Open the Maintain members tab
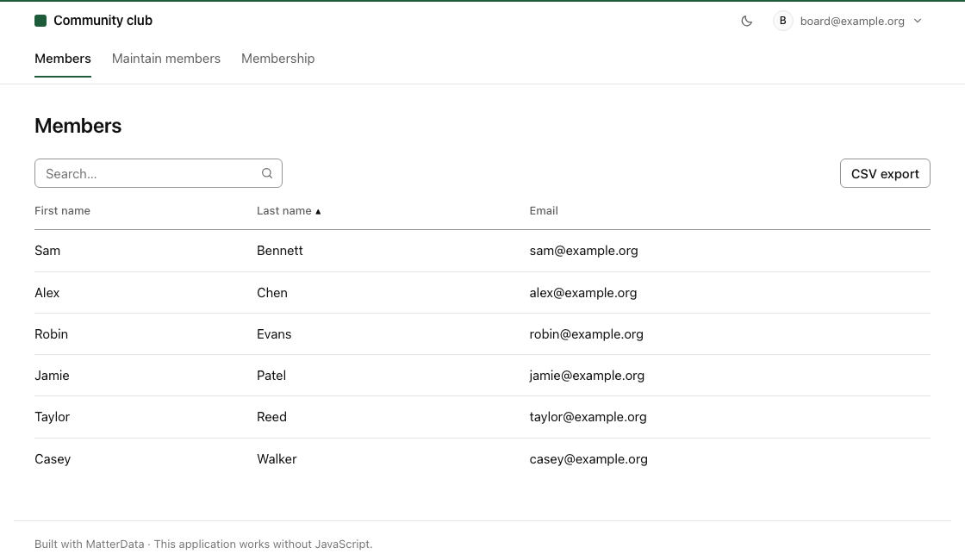 [x=166, y=59]
